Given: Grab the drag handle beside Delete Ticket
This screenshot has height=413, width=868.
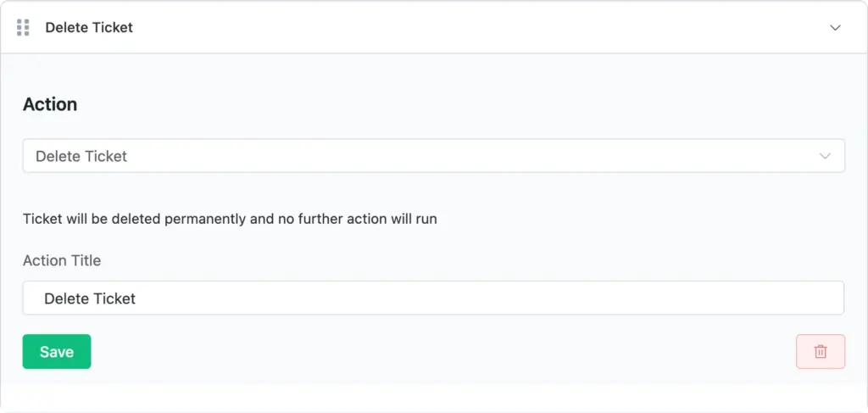Looking at the screenshot, I should coord(23,27).
